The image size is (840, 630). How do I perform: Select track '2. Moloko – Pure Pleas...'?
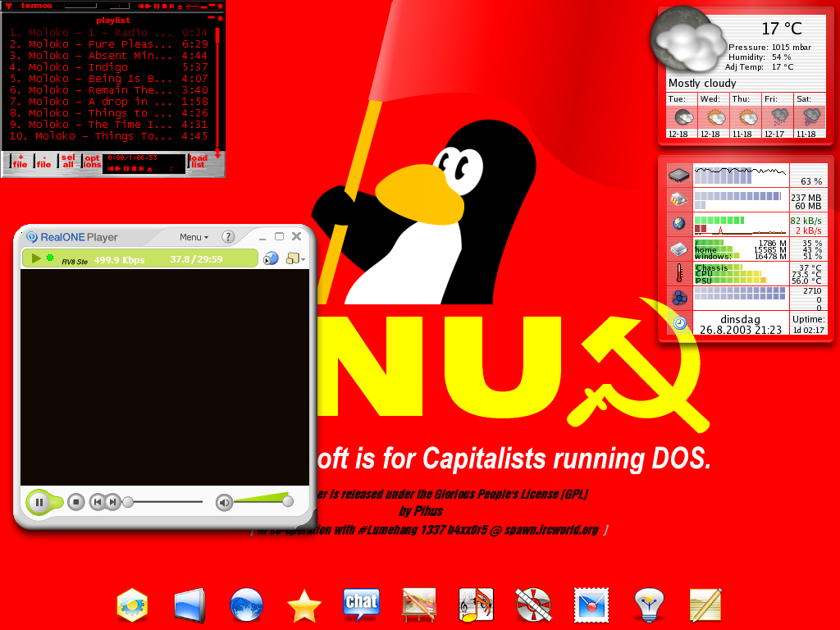[x=108, y=44]
